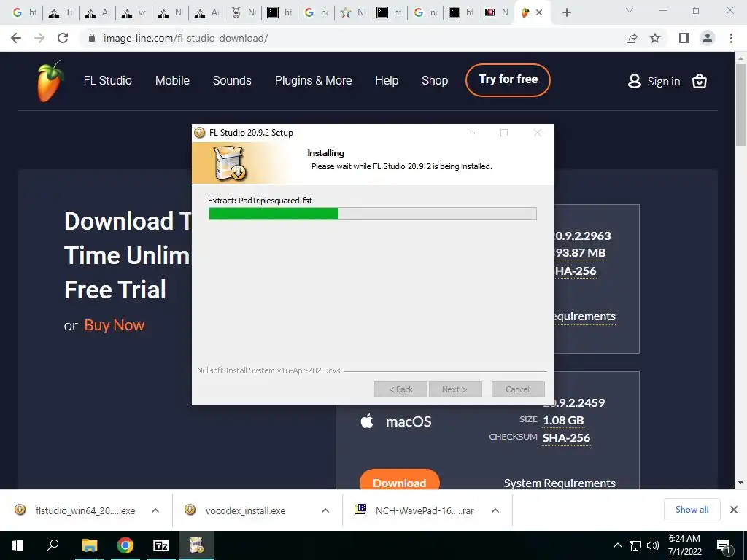Show hidden tray icons chevron

[617, 545]
